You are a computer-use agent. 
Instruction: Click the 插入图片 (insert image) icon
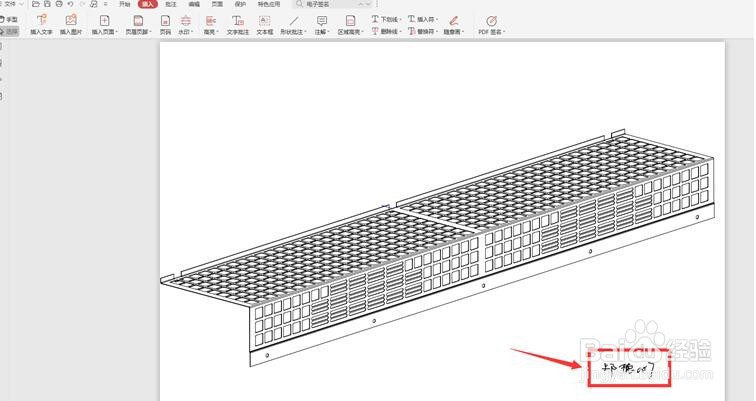(x=71, y=20)
